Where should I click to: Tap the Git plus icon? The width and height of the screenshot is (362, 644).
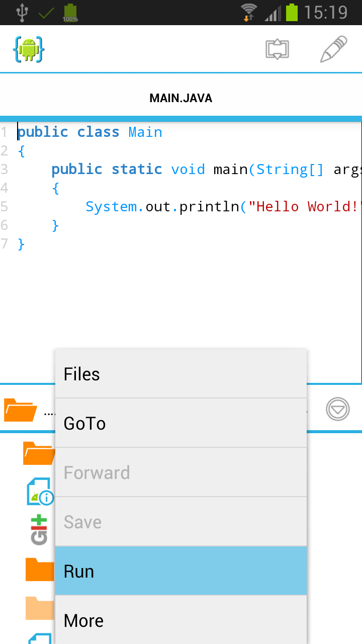click(39, 530)
